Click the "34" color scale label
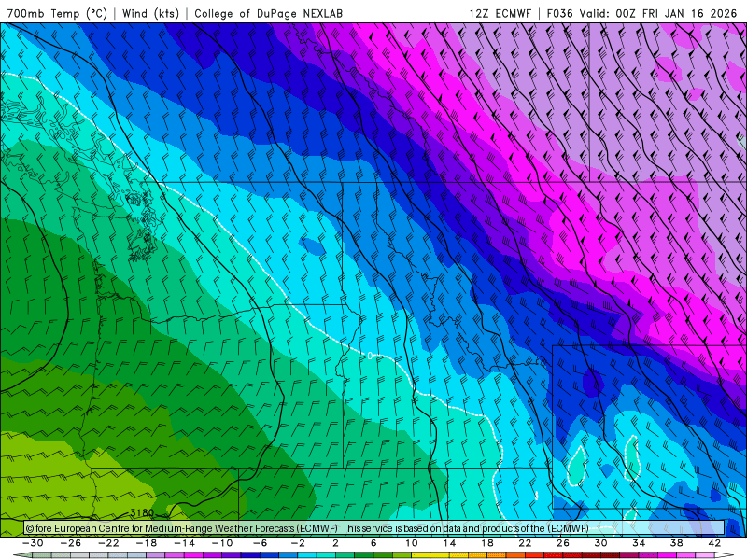 tap(639, 543)
